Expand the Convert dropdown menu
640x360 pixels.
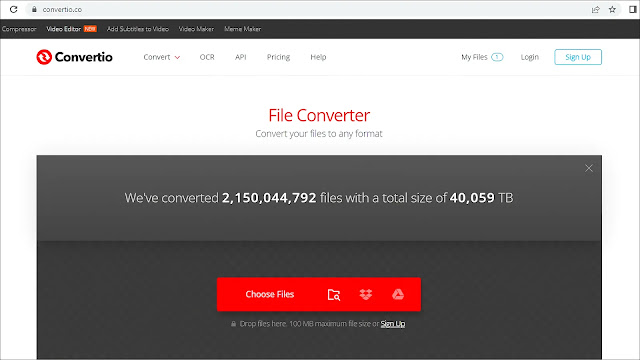162,57
